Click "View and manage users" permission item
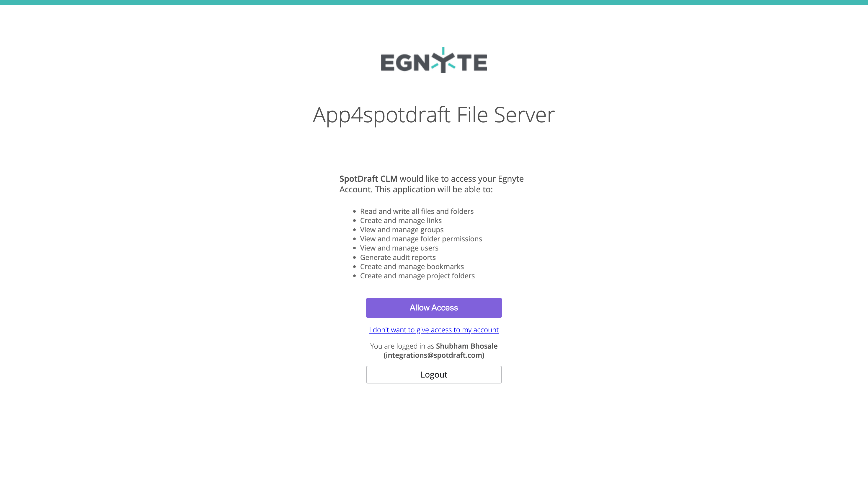The image size is (868, 491). (x=399, y=248)
